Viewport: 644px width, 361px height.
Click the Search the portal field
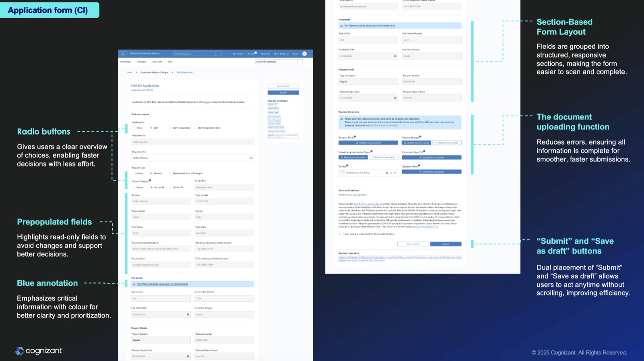click(x=195, y=54)
